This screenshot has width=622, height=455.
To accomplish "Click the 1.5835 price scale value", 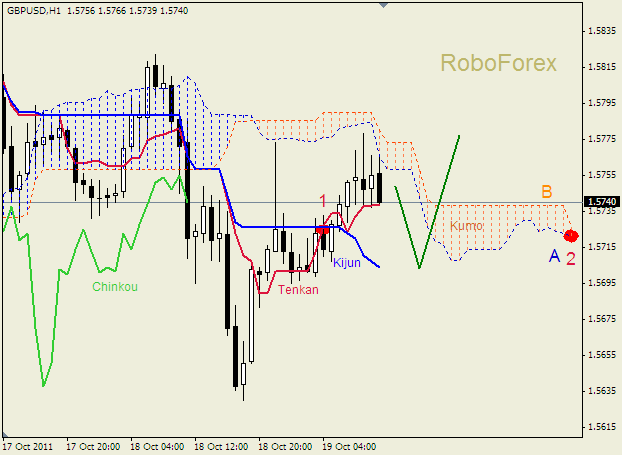I will [x=602, y=31].
